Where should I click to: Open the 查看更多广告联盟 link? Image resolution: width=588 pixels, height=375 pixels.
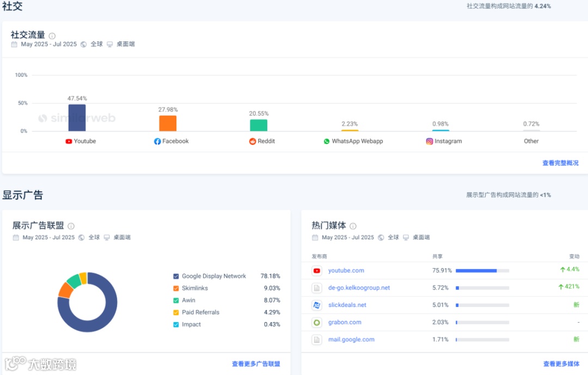pyautogui.click(x=256, y=364)
